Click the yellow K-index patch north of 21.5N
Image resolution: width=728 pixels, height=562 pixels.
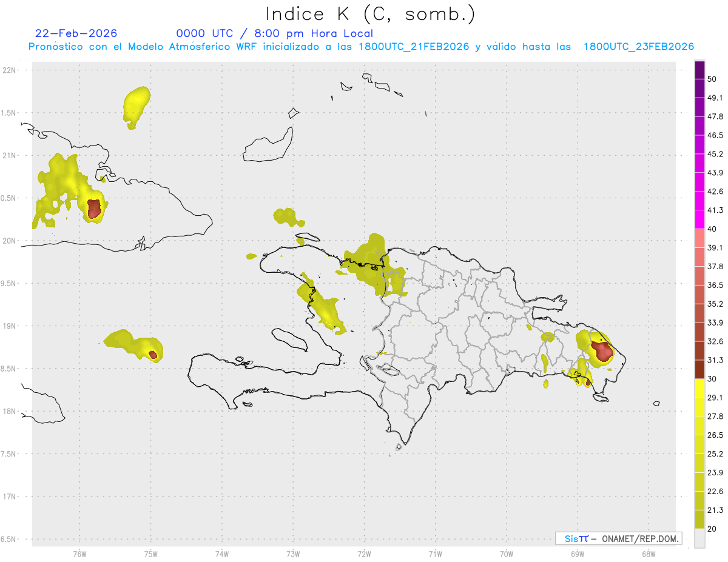click(x=136, y=107)
